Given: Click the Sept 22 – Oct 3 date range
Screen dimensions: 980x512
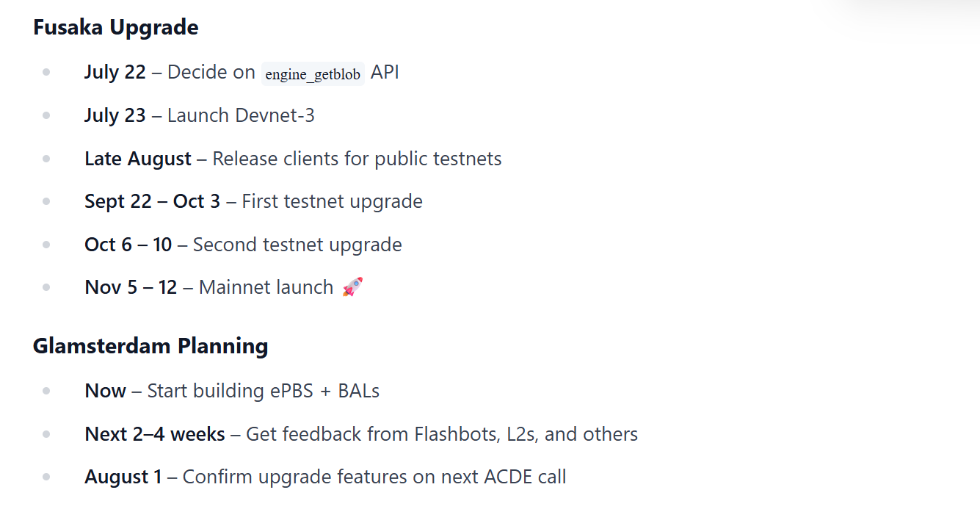Looking at the screenshot, I should (x=152, y=202).
